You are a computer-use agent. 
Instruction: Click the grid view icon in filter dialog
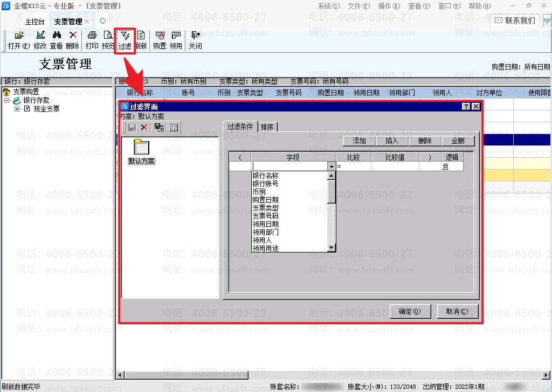click(174, 128)
